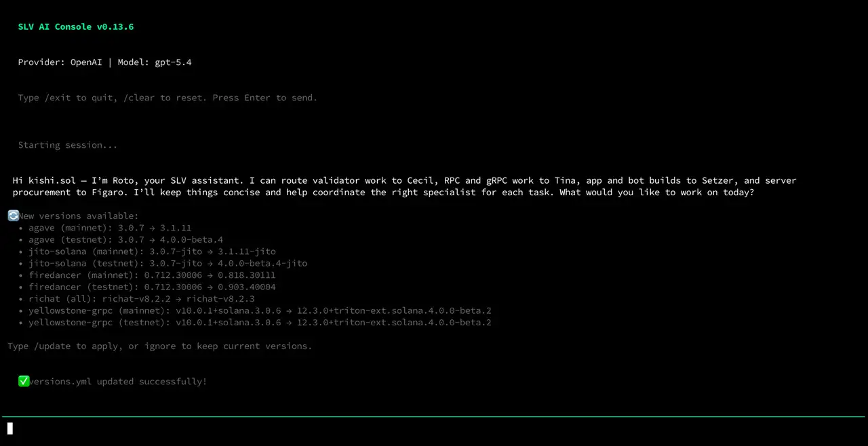Click /exit in the instructions line
Screen dimensions: 868x446
coord(58,98)
